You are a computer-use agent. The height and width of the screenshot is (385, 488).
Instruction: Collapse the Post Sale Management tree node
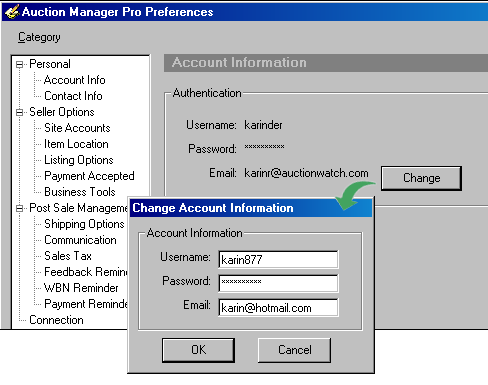[x=20, y=208]
